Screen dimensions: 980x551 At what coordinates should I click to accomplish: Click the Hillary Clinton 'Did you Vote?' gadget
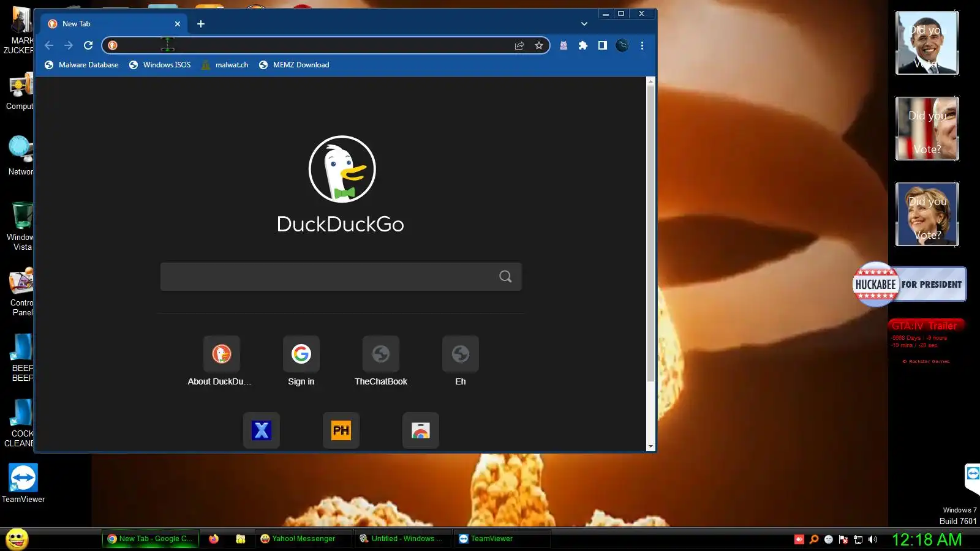coord(927,214)
